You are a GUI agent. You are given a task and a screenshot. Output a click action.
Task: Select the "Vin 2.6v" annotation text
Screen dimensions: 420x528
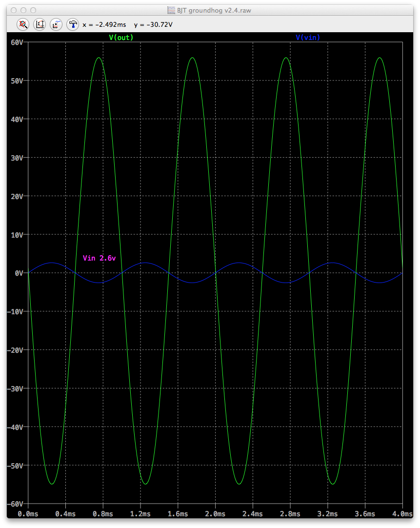(x=100, y=258)
